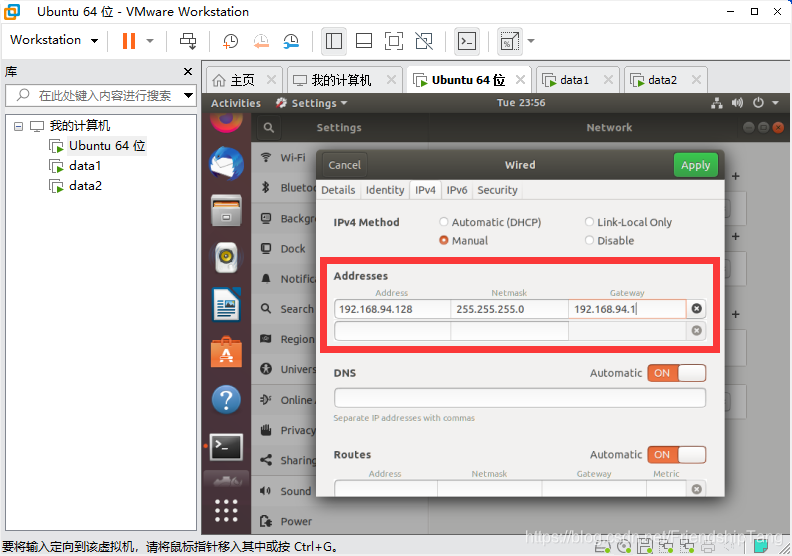792x556 pixels.
Task: Open the Workstation menu
Action: click(54, 40)
